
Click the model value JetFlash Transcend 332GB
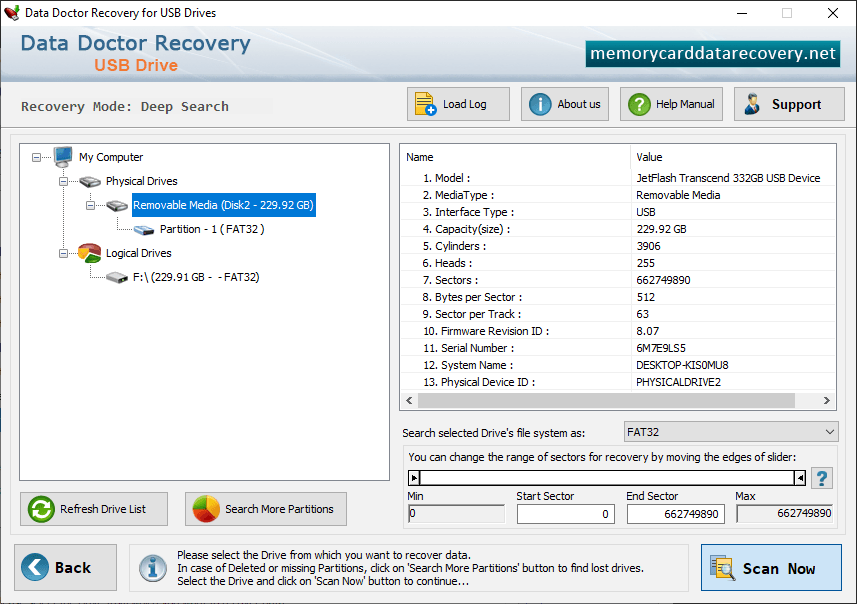pyautogui.click(x=728, y=178)
